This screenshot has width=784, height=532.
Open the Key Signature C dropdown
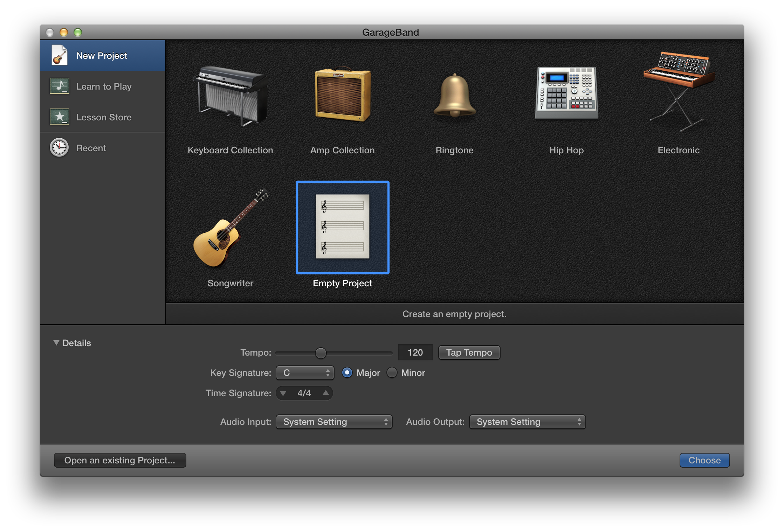(305, 373)
